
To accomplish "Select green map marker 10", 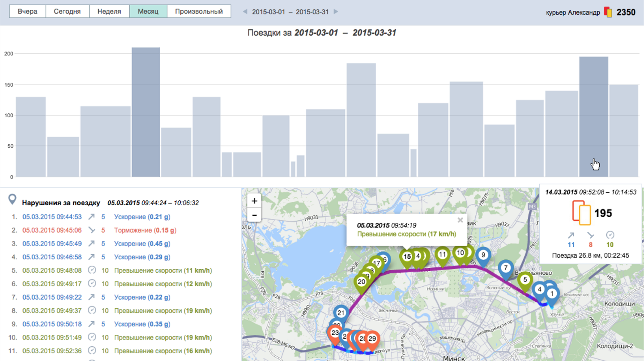I will (x=460, y=254).
